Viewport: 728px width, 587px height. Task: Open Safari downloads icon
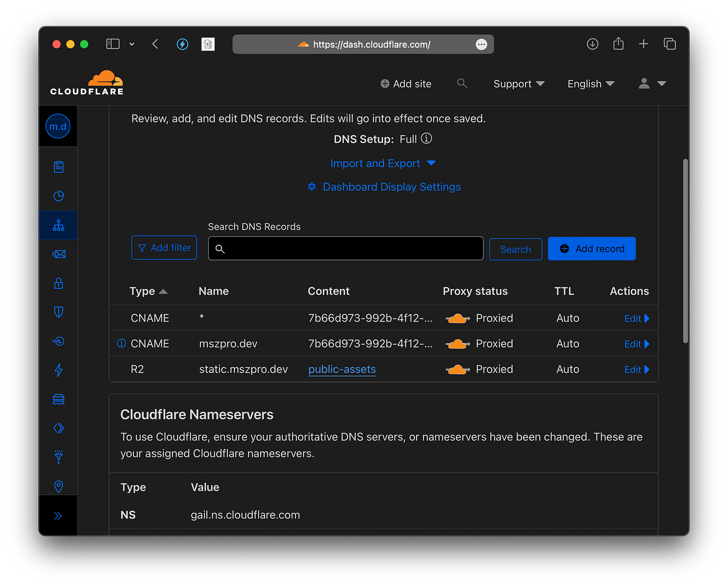coord(592,44)
